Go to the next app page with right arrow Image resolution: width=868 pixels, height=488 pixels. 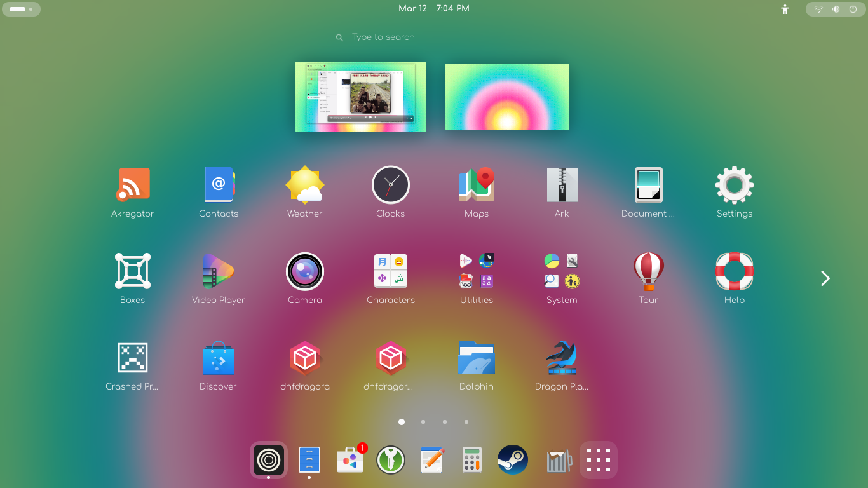(824, 278)
